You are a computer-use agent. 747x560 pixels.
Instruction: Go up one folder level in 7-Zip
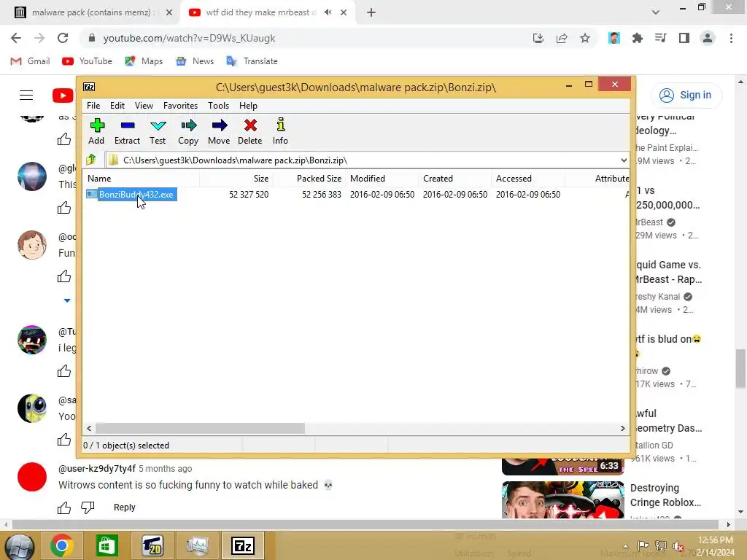coord(91,160)
